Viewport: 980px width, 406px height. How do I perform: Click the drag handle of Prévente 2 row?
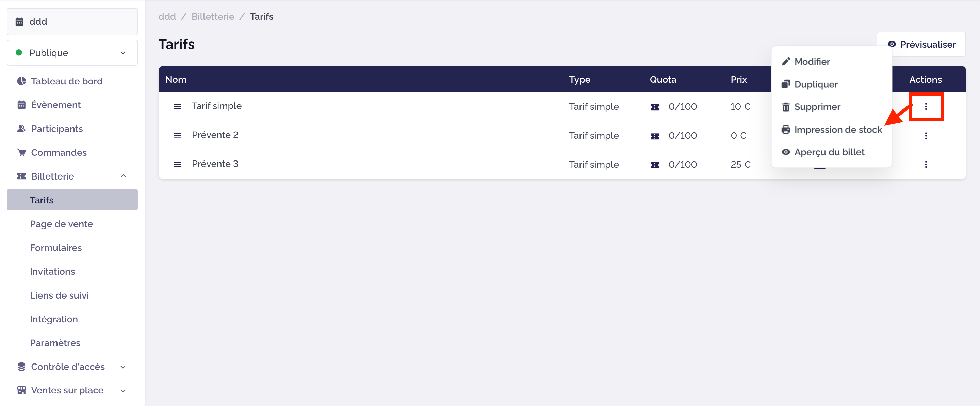pyautogui.click(x=177, y=136)
